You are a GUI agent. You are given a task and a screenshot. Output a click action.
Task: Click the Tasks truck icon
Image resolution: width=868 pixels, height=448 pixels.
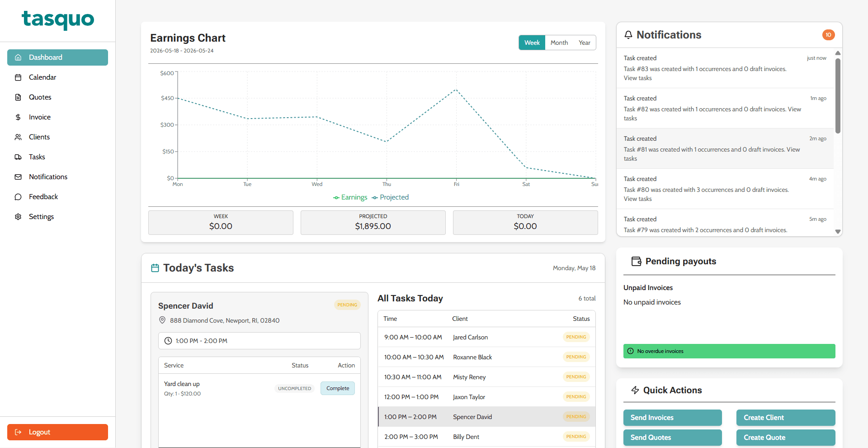[18, 157]
